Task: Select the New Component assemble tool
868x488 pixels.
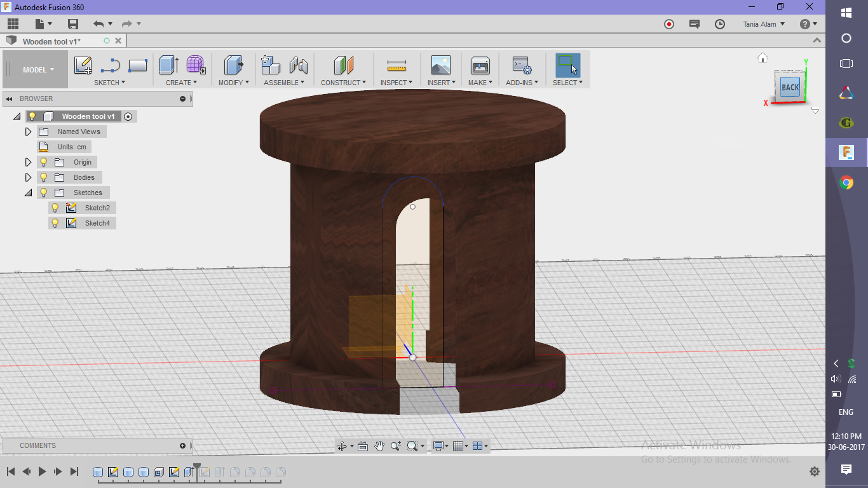Action: tap(271, 65)
